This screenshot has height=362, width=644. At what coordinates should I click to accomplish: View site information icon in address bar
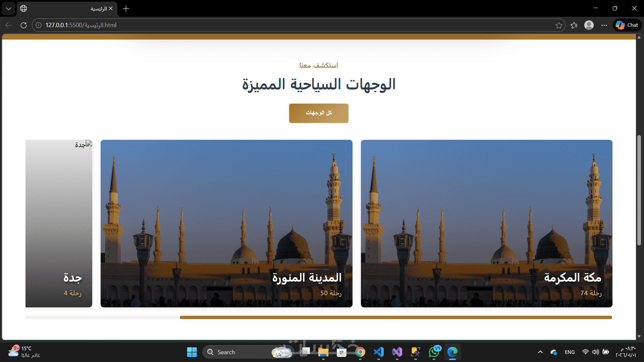click(x=39, y=25)
